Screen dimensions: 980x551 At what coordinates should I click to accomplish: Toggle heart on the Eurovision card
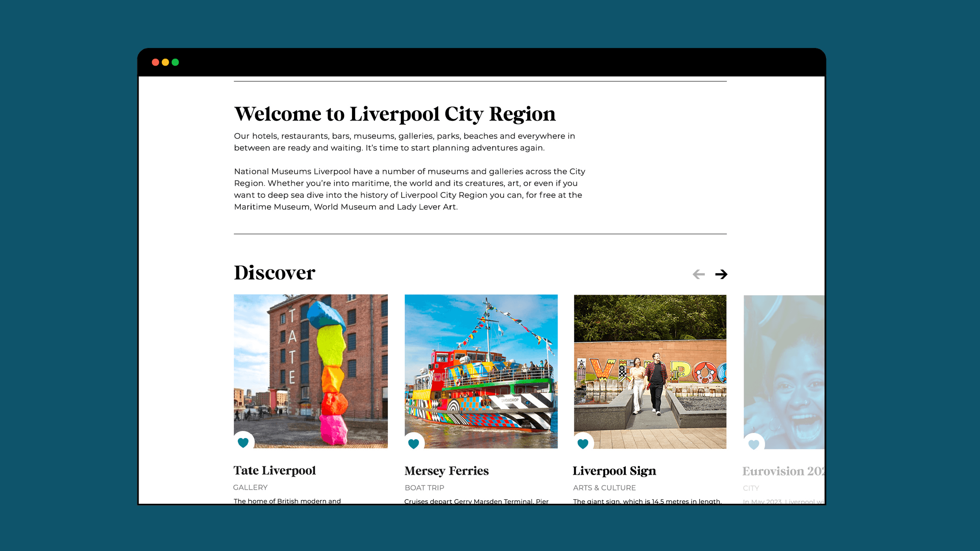point(753,444)
